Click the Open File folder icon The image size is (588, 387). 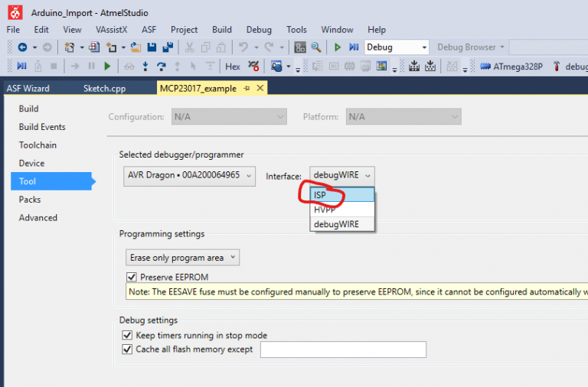point(136,47)
